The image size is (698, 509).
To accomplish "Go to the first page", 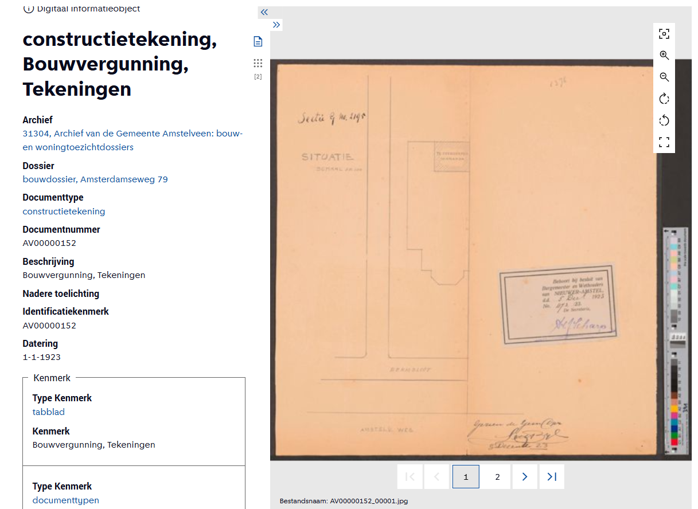I will [x=410, y=476].
